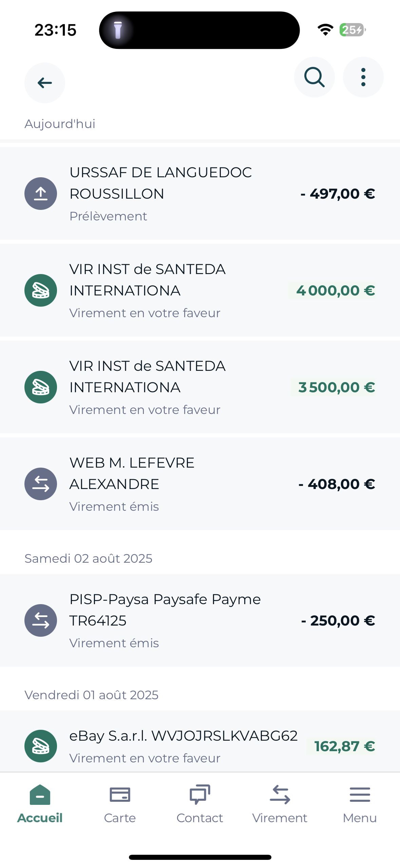Tap the back arrow button
This screenshot has width=400, height=868.
tap(44, 83)
